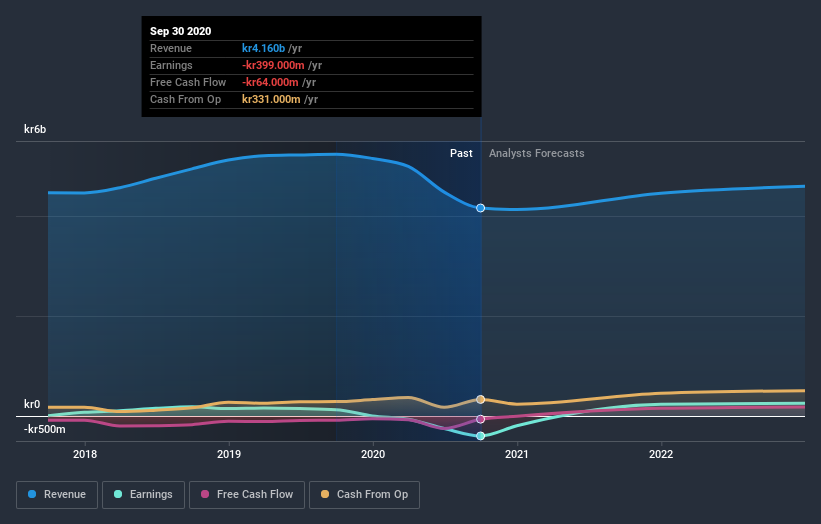Click the Past label
The width and height of the screenshot is (821, 524).
click(x=461, y=153)
